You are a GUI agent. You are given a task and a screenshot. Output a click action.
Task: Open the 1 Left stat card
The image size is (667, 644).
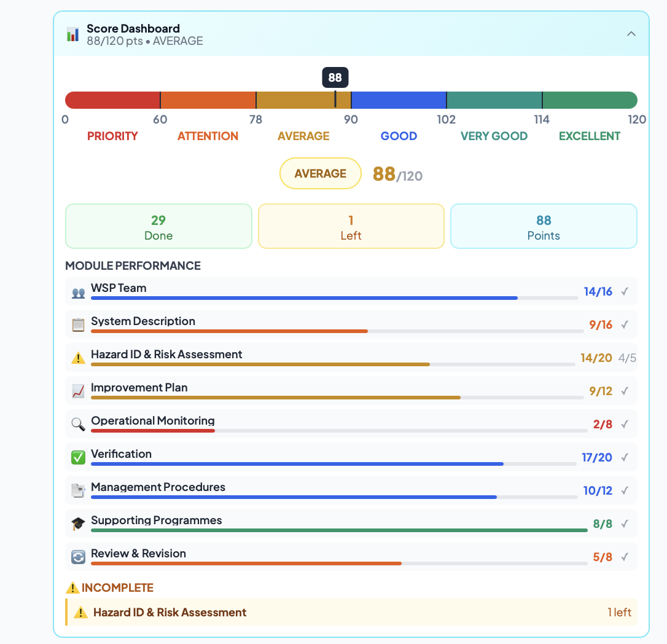(351, 226)
